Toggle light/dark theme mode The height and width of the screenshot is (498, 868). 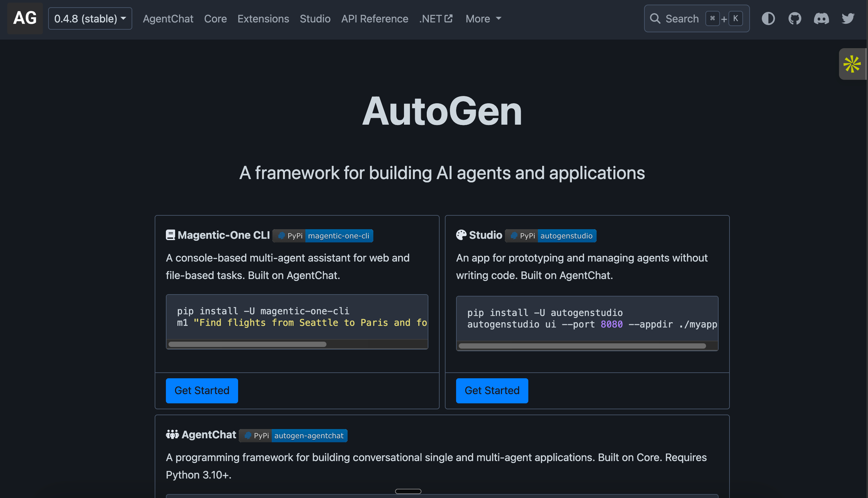pos(768,18)
